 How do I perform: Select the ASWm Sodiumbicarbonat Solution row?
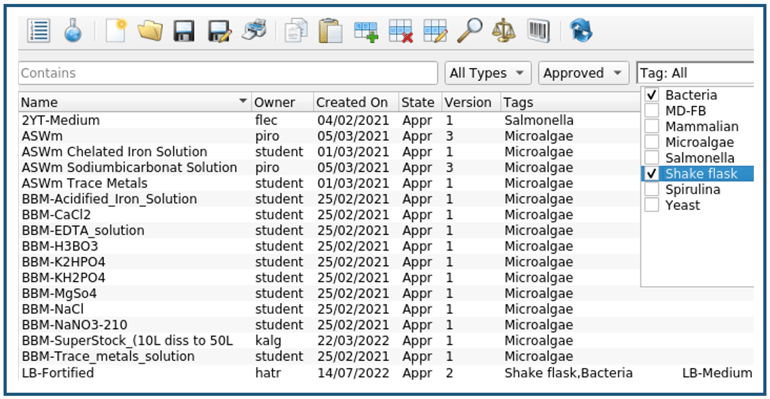pyautogui.click(x=329, y=167)
